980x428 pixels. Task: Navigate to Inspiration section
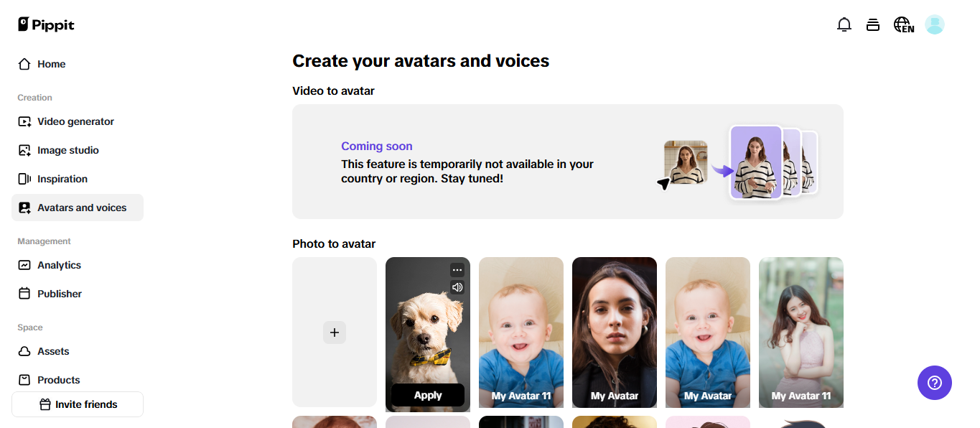coord(62,179)
